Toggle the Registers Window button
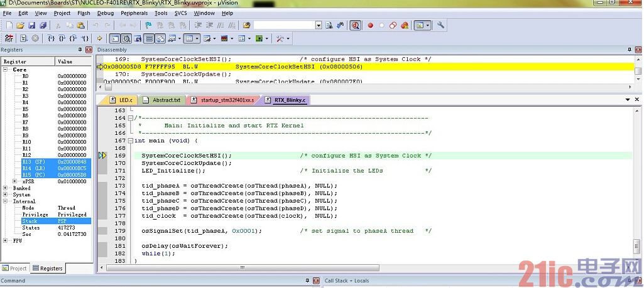The height and width of the screenshot is (288, 644). point(149,38)
